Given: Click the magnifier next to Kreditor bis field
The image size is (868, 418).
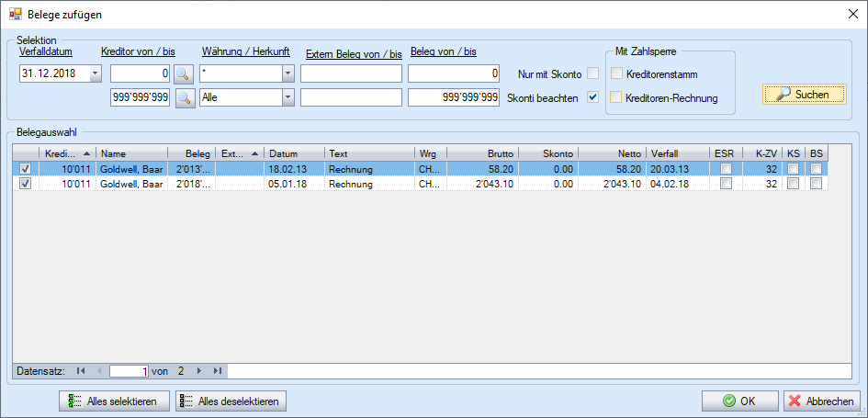Looking at the screenshot, I should click(x=185, y=97).
